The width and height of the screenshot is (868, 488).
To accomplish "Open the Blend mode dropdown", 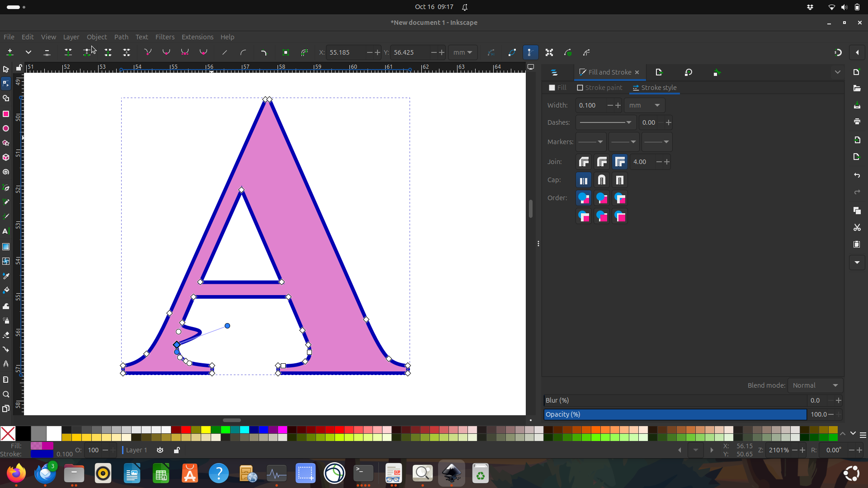I will point(815,385).
